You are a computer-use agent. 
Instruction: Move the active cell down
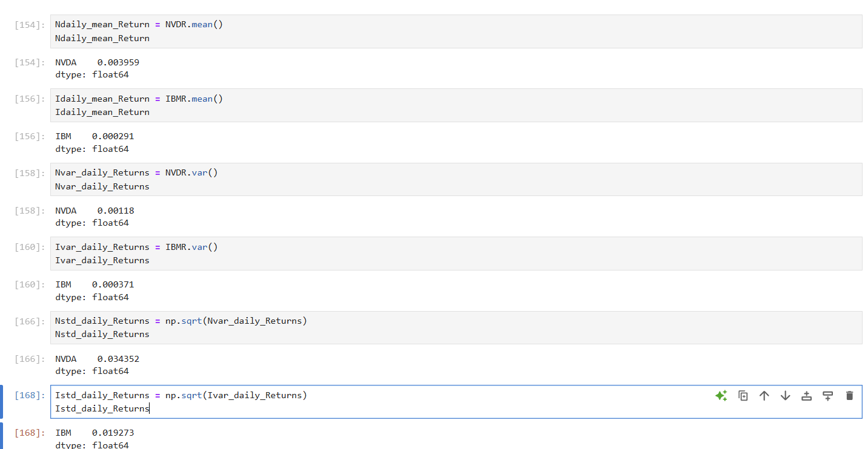tap(786, 396)
